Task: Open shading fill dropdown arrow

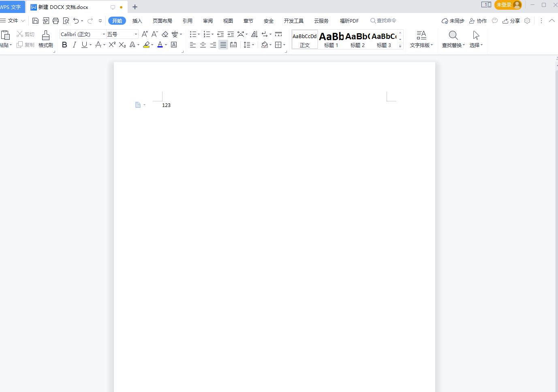Action: click(x=270, y=45)
